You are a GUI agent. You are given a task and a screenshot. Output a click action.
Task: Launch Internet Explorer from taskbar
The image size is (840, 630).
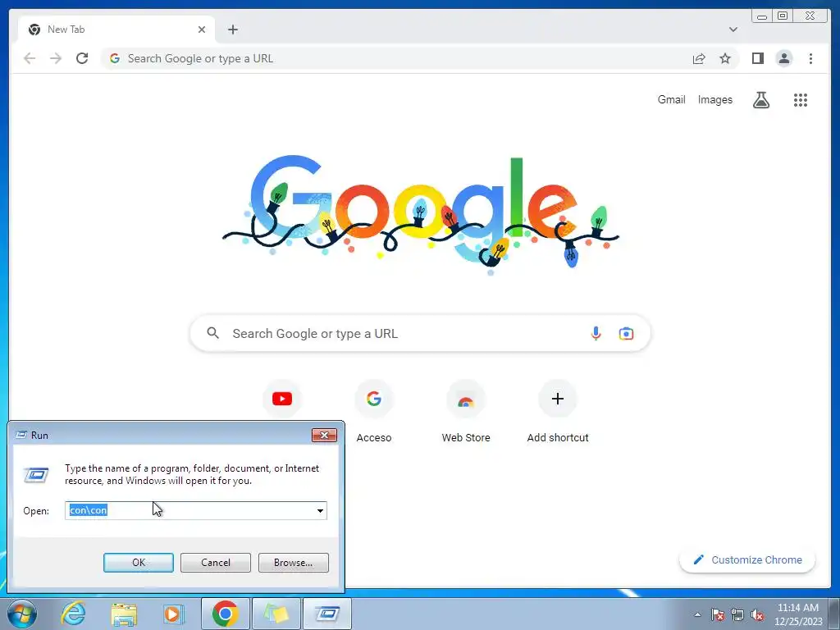(73, 614)
